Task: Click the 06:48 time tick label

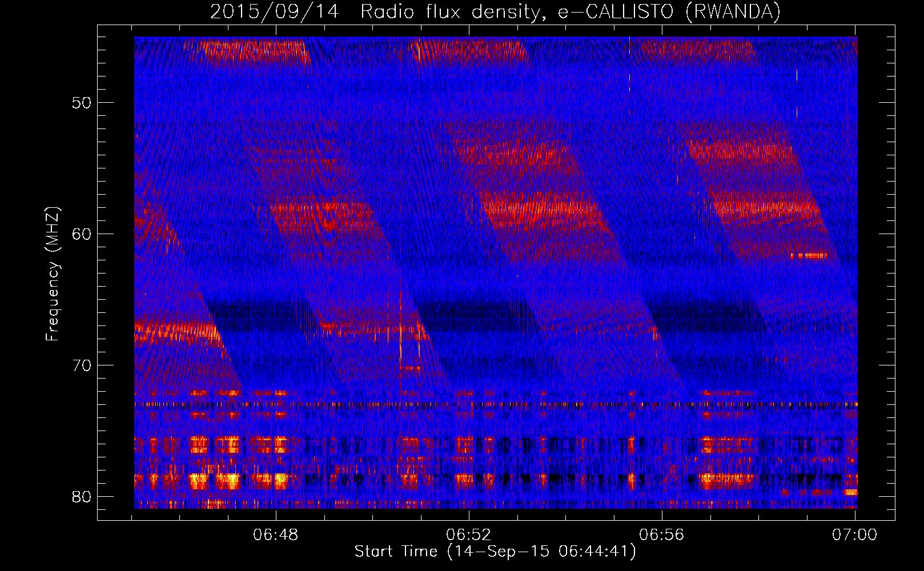Action: click(276, 535)
